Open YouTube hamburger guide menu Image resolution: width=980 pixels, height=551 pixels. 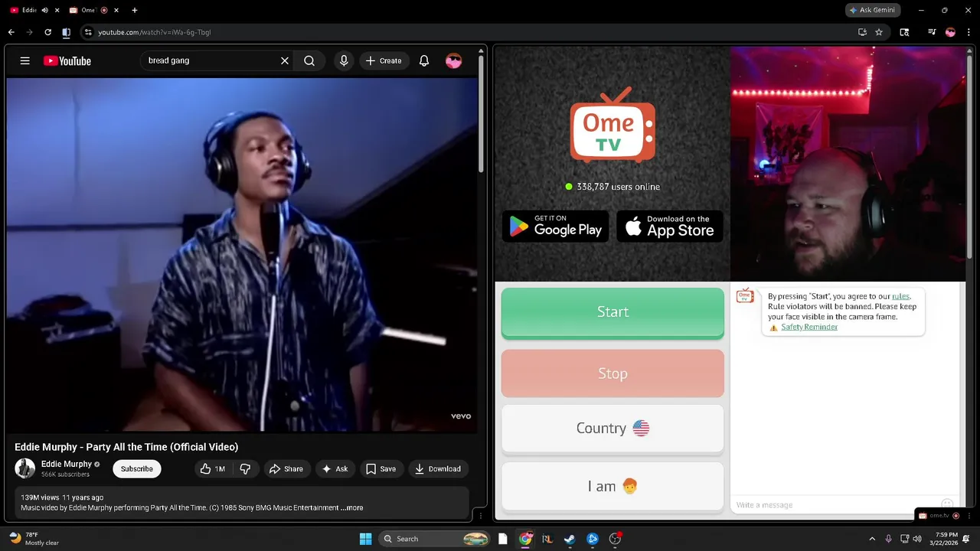point(25,60)
